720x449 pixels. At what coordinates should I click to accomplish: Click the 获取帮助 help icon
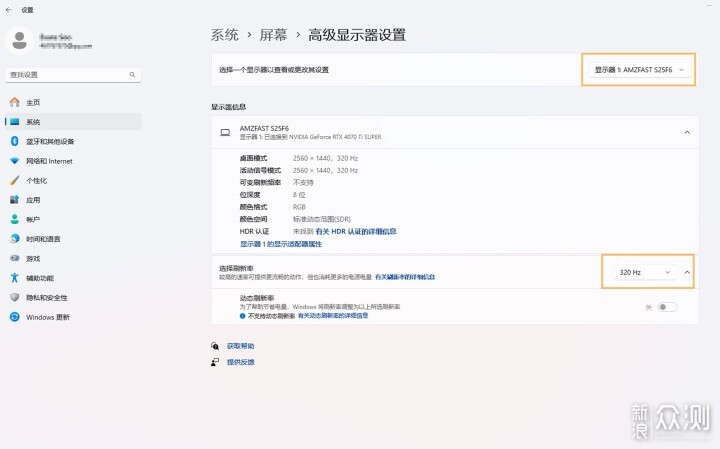point(215,346)
